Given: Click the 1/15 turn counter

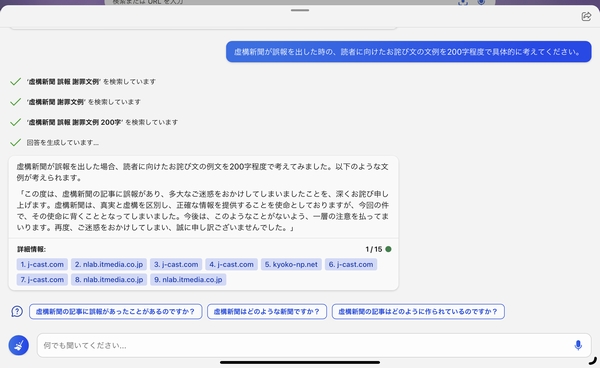Looking at the screenshot, I should pos(374,249).
